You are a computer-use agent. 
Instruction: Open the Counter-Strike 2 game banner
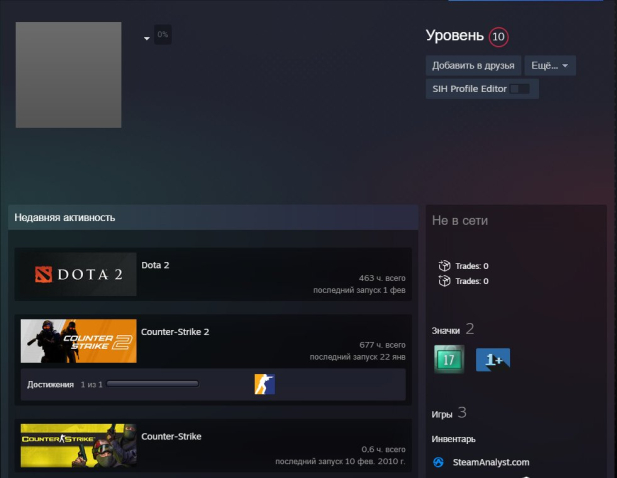[x=79, y=341]
